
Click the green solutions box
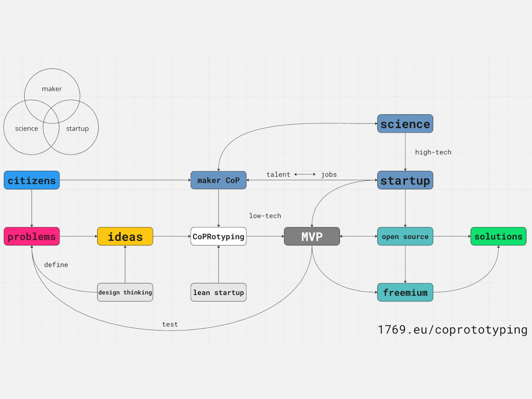498,236
